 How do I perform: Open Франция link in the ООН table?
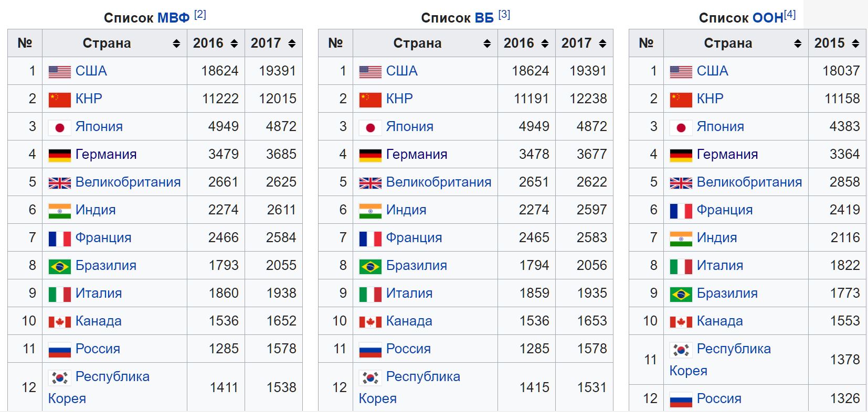tap(724, 210)
